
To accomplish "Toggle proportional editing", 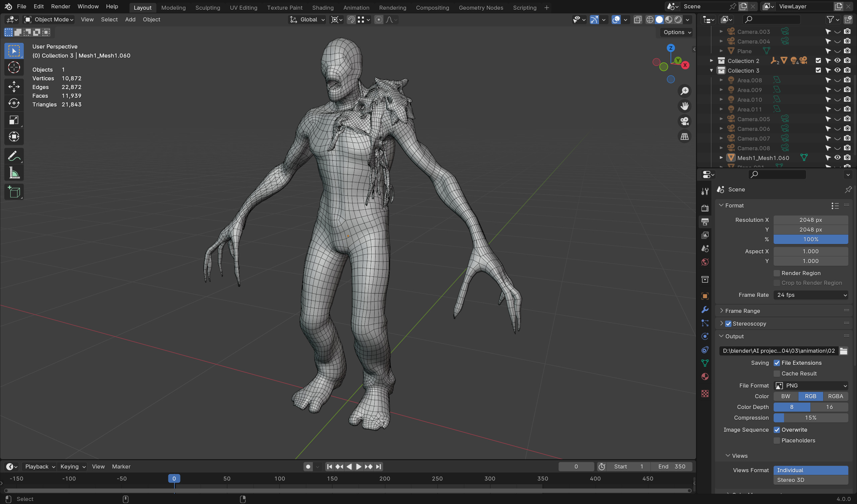I will click(379, 20).
